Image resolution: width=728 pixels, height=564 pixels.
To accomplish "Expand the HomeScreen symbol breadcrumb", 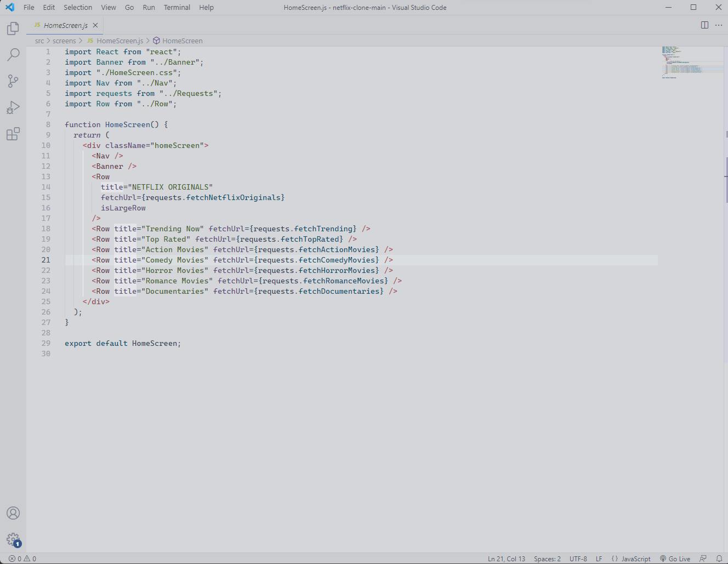I will 178,41.
